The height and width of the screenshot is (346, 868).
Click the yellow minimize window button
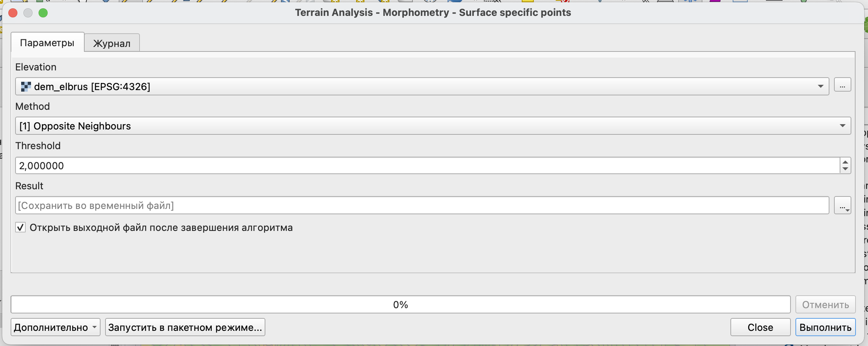28,13
